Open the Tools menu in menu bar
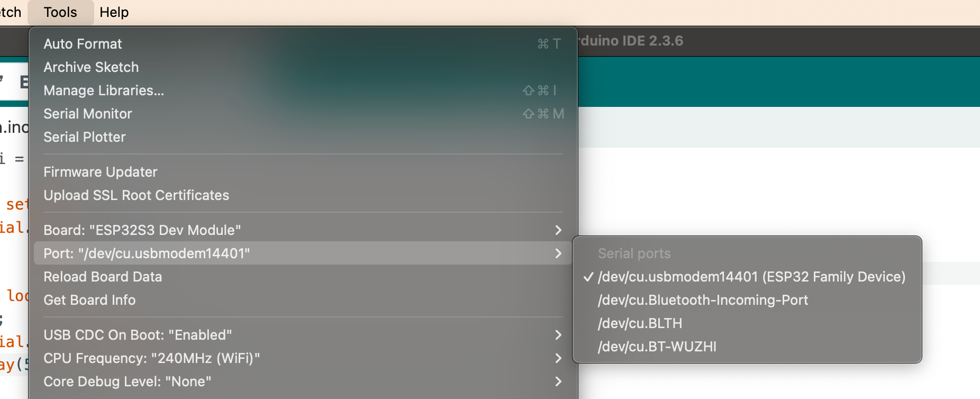980x399 pixels. pos(60,12)
